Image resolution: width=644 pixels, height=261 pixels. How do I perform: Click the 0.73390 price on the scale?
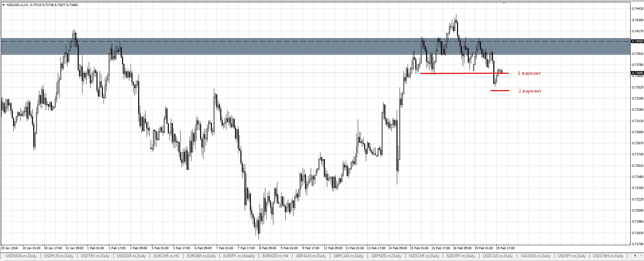click(637, 99)
